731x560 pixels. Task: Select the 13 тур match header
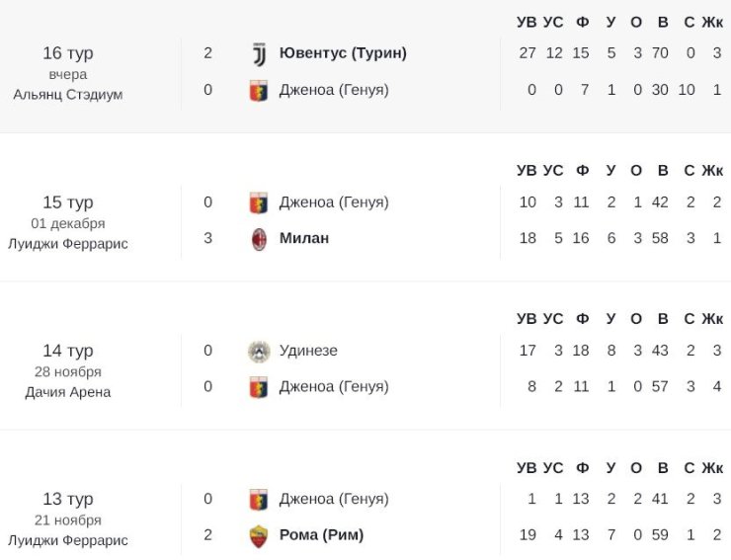pos(68,499)
